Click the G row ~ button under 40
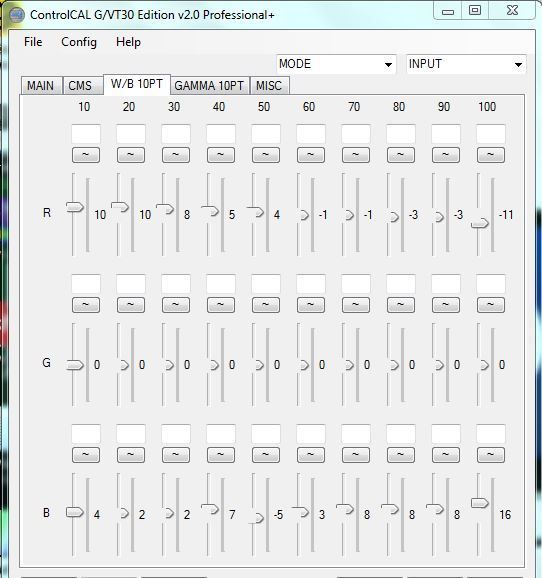 click(x=221, y=305)
